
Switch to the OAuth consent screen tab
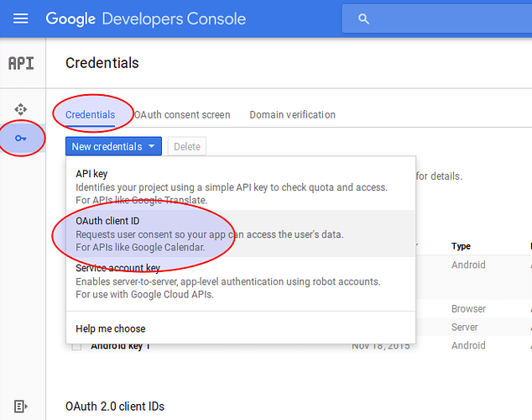point(182,115)
